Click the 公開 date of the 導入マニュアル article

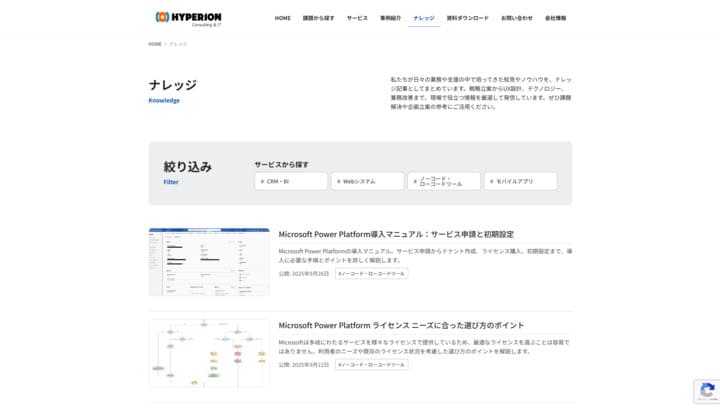click(304, 274)
